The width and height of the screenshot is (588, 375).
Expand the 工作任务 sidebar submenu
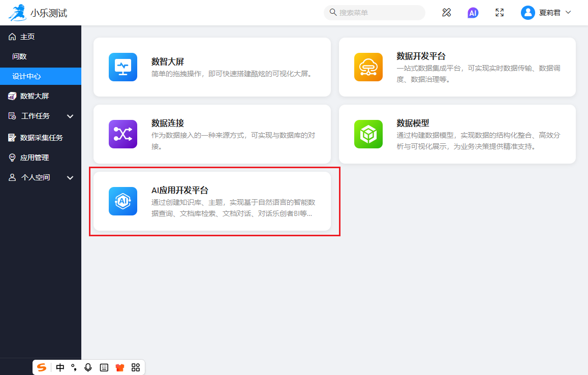(70, 116)
